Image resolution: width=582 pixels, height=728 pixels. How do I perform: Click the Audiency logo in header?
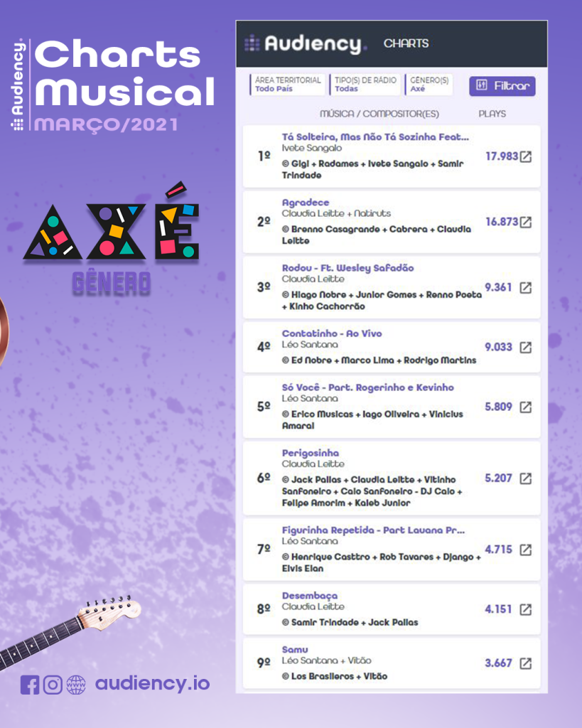306,43
